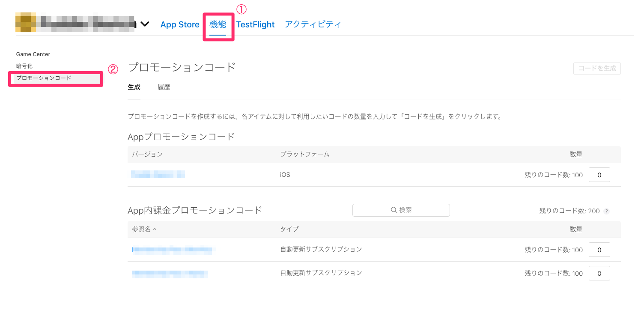Select the 生成 sub-tab

pos(134,87)
